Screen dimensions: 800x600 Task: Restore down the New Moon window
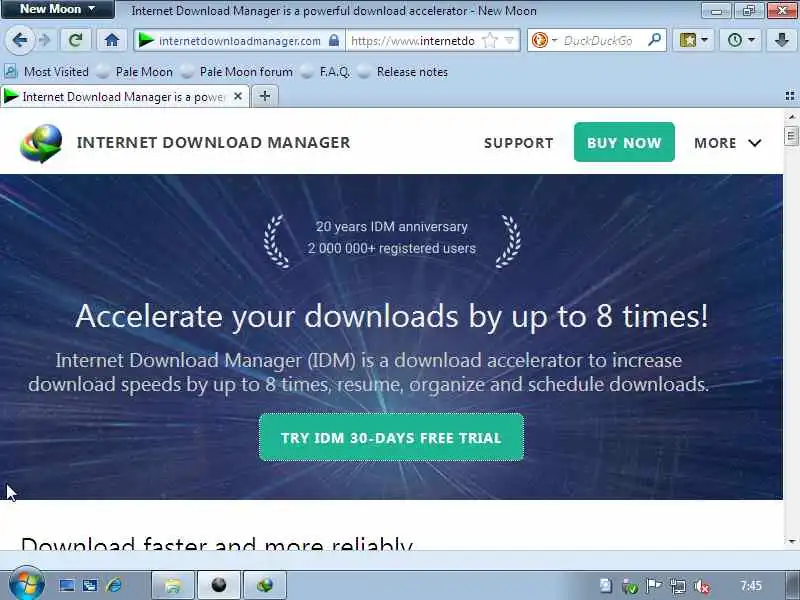click(749, 10)
